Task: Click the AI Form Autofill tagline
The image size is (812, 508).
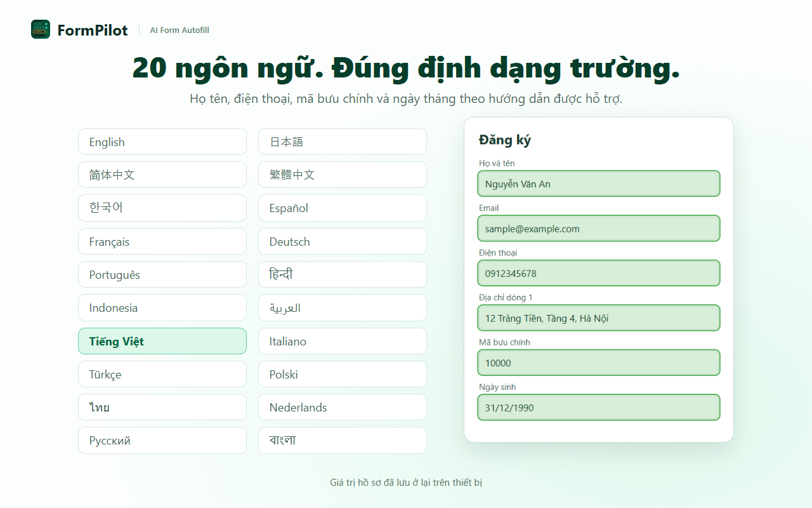Action: coord(180,30)
